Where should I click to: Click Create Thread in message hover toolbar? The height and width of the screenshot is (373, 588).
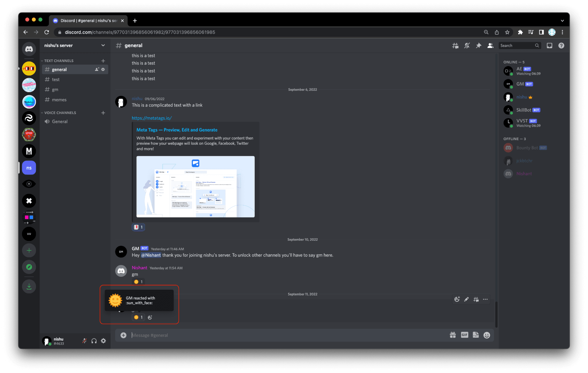tap(476, 299)
